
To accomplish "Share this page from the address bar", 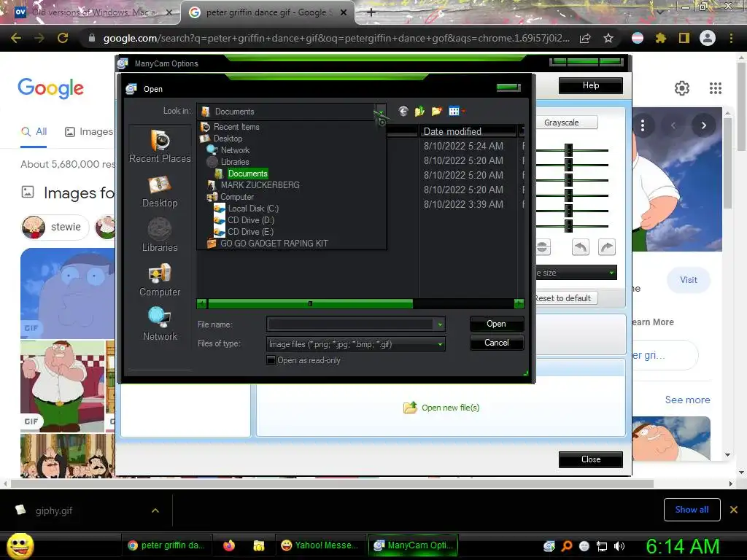I will click(585, 38).
